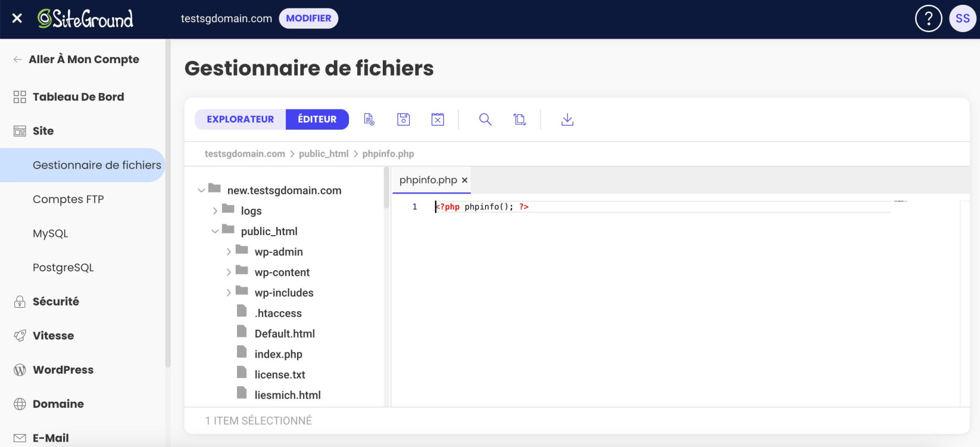Click the Vitesse rocket icon
The height and width of the screenshot is (447, 980).
click(x=20, y=336)
